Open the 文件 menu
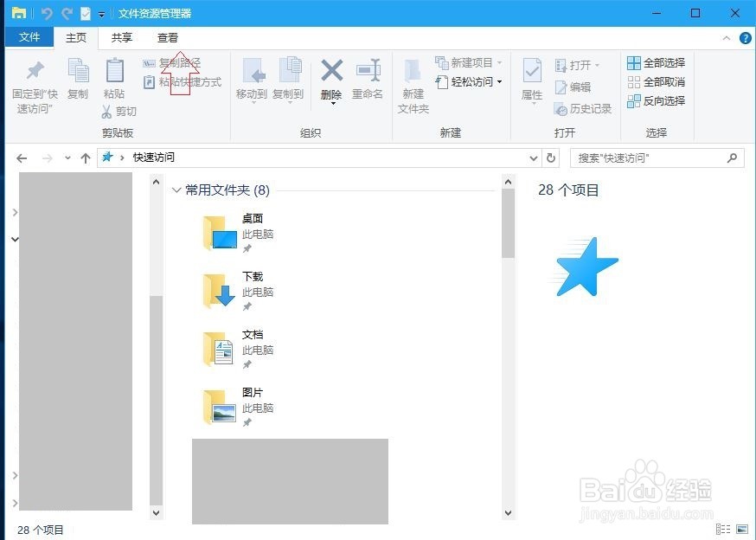Viewport: 756px width, 540px height. pos(29,37)
